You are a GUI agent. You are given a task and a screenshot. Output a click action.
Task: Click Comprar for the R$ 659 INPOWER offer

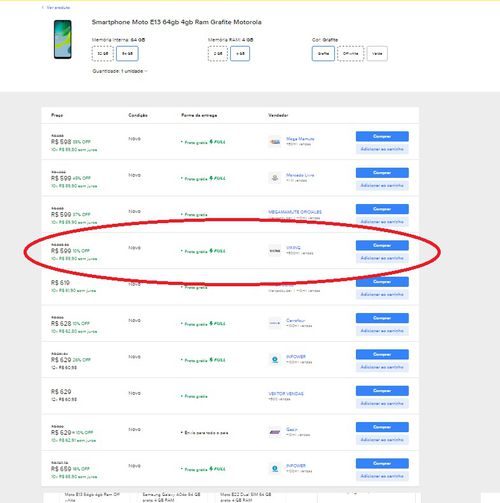382,463
